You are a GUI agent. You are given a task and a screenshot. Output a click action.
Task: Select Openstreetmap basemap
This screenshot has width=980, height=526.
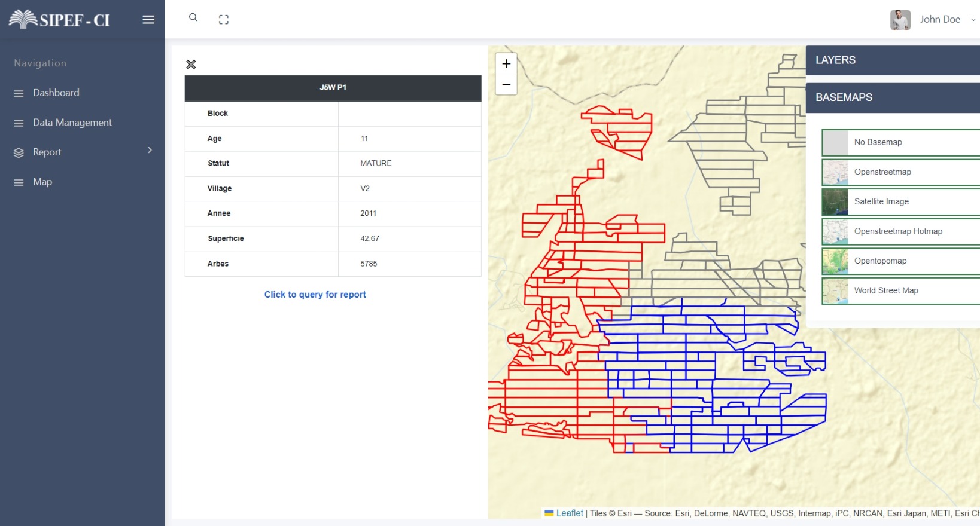point(900,172)
